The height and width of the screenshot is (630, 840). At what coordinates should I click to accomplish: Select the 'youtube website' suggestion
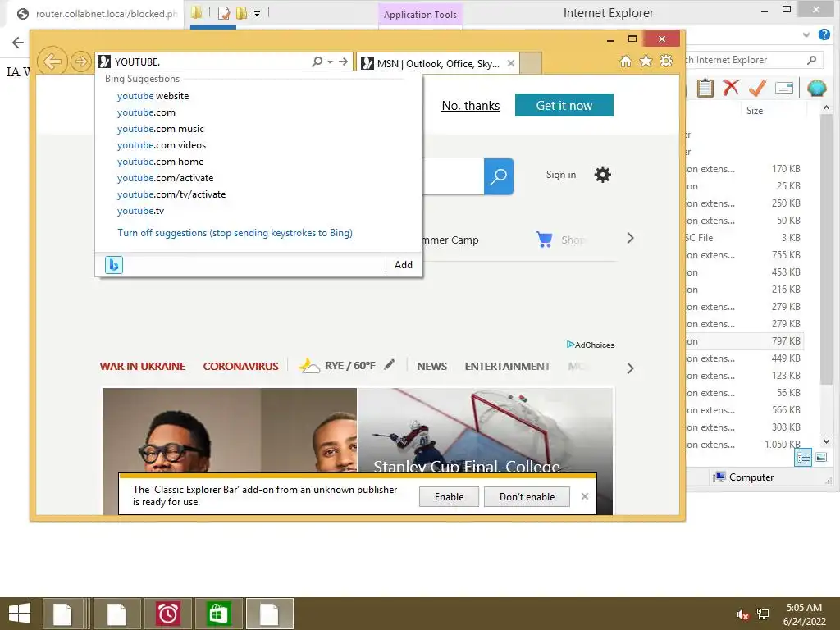[153, 96]
